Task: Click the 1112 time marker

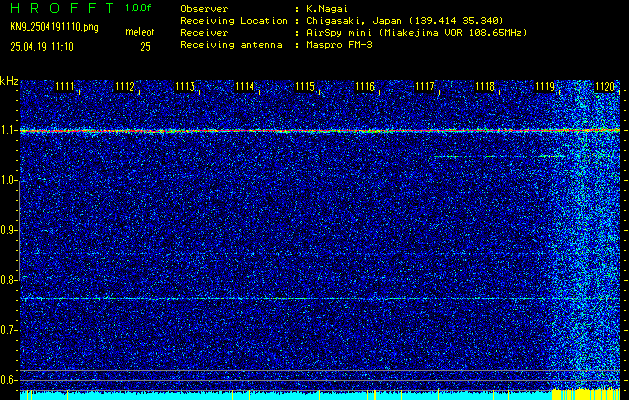Action: coord(124,86)
